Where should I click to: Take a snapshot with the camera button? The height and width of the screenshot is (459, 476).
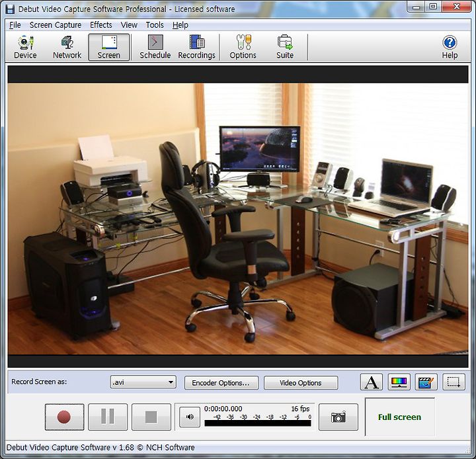point(338,417)
